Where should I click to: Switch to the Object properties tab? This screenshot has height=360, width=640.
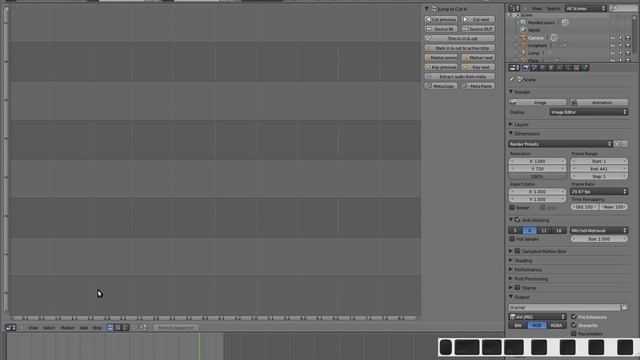point(551,68)
